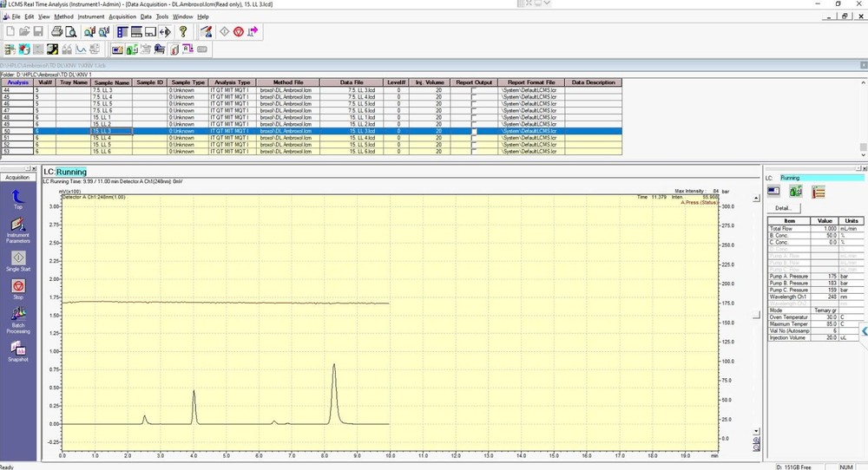Toggle Report Output checkbox for row 47
Screen dimensions: 868x470
click(x=474, y=111)
